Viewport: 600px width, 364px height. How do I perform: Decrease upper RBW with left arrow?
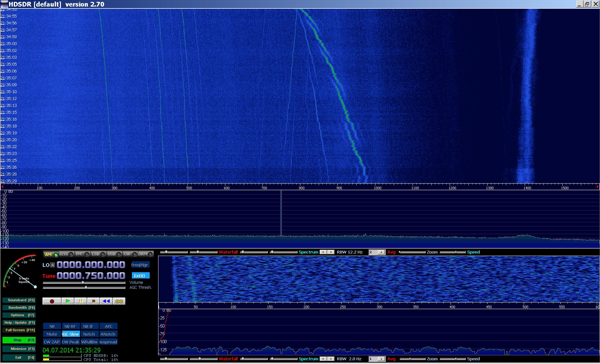point(323,252)
